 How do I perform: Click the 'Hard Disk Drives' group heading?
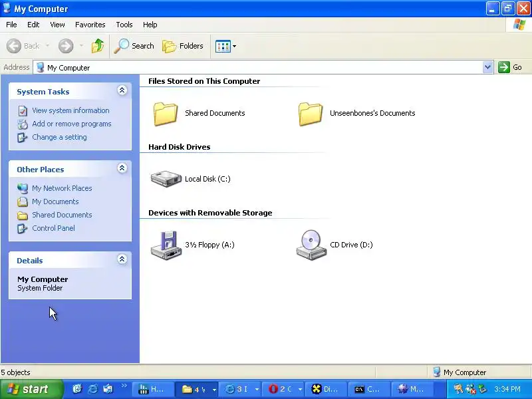tap(179, 147)
